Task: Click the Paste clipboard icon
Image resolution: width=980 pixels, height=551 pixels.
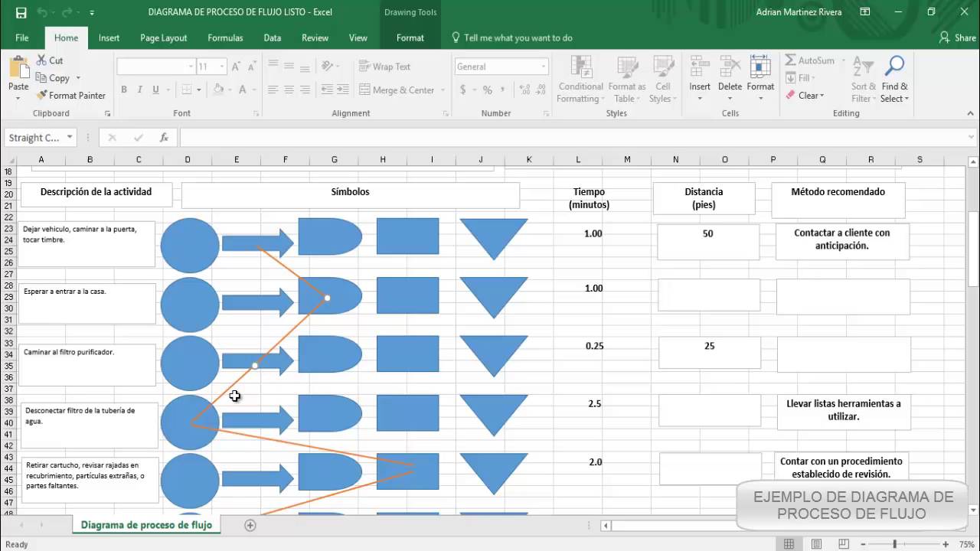Action: coord(18,67)
